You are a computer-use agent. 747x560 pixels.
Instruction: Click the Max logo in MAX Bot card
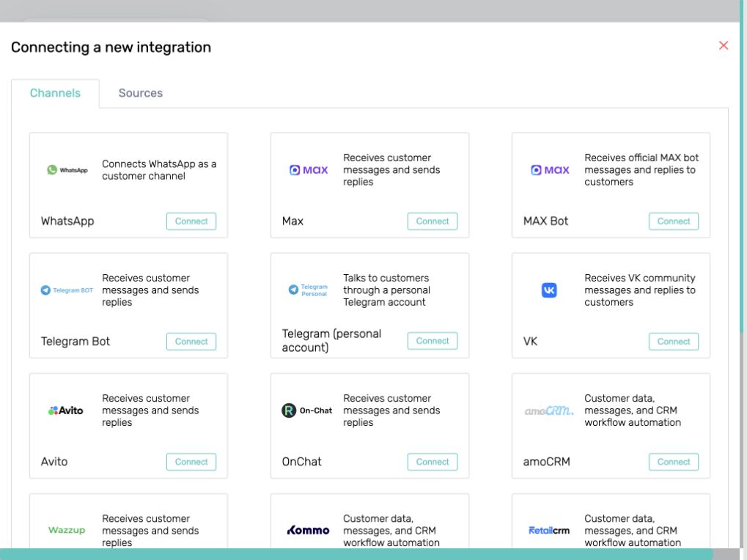pyautogui.click(x=550, y=170)
